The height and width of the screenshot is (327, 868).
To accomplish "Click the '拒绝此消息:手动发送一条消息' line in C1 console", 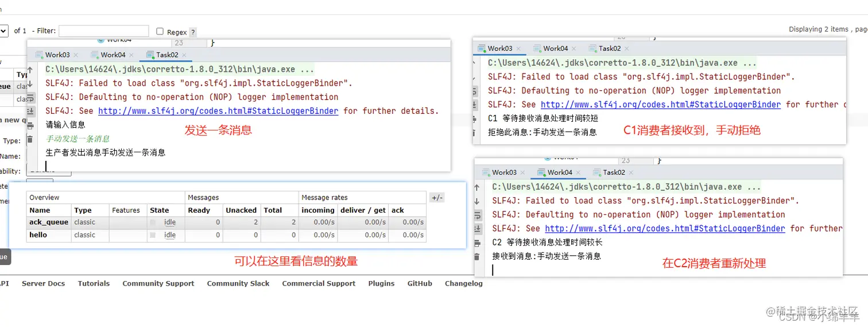I will [x=542, y=132].
